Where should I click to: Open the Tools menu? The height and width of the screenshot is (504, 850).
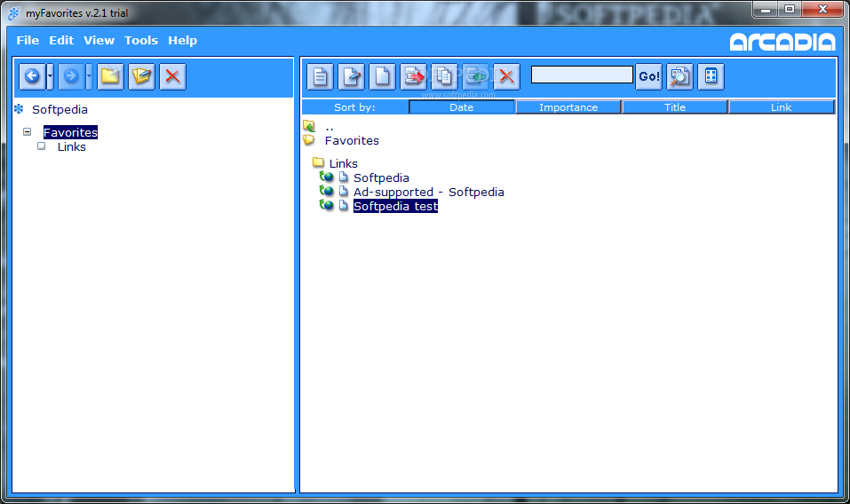click(x=141, y=41)
